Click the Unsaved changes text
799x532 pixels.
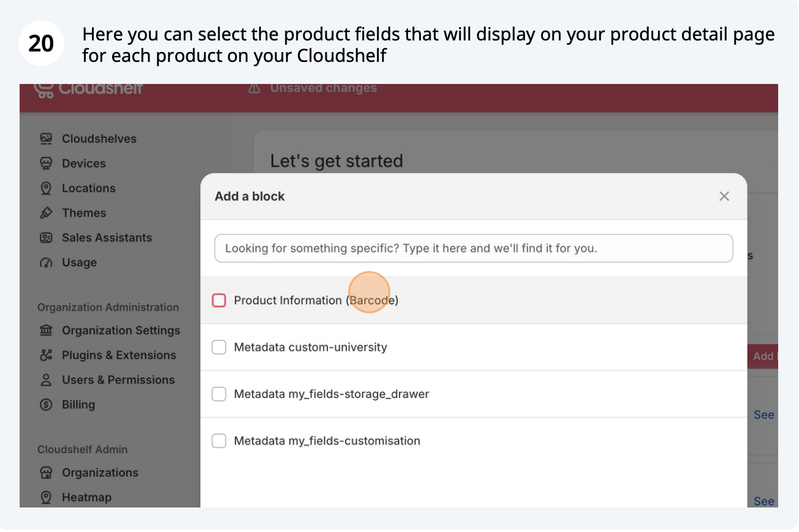[x=324, y=88]
